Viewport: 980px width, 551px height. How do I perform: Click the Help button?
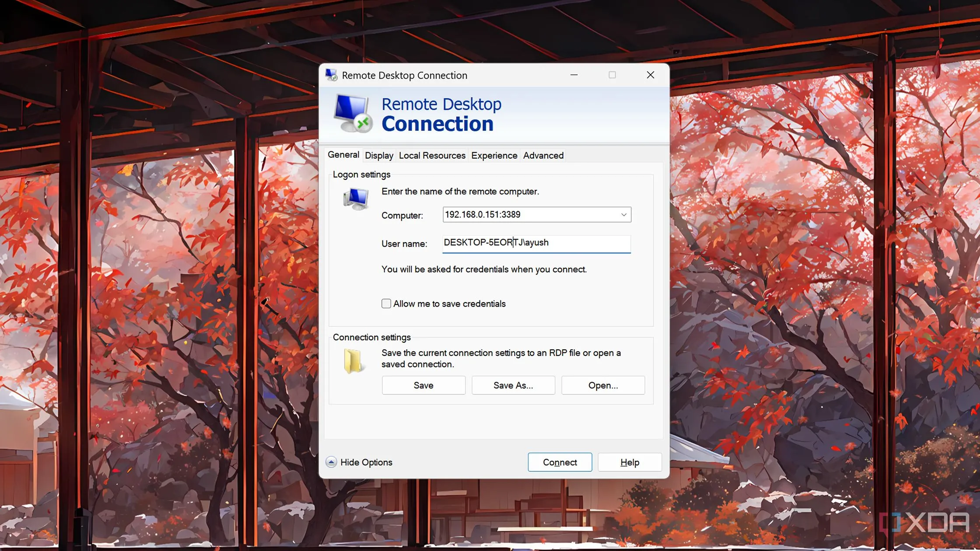(629, 462)
